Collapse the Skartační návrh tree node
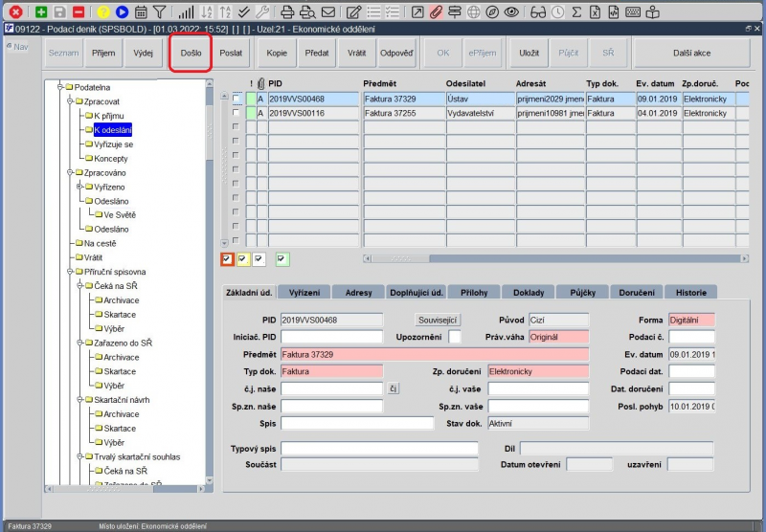This screenshot has width=766, height=532. pos(80,400)
